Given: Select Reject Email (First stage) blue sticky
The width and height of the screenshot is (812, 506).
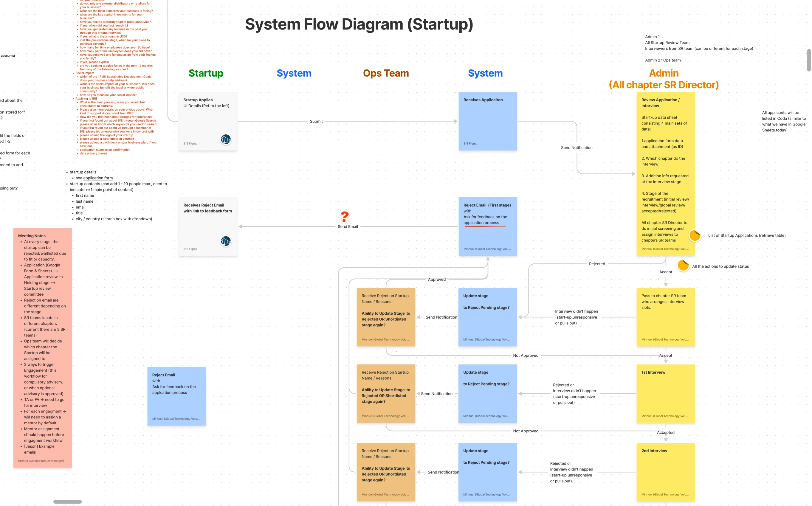Looking at the screenshot, I should point(488,226).
